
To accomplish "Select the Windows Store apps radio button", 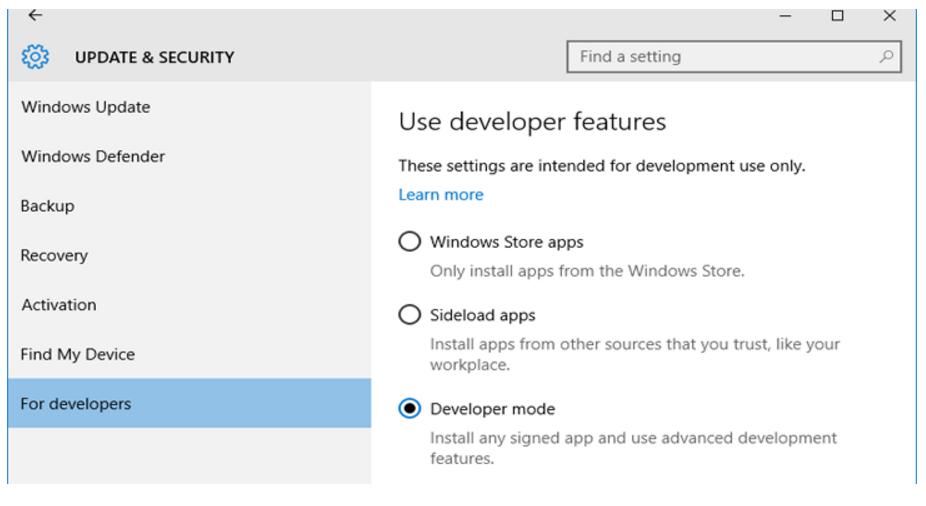I will (409, 241).
